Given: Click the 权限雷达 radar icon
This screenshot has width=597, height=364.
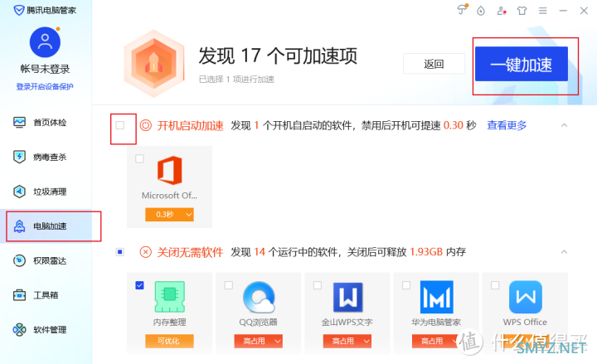Looking at the screenshot, I should point(19,260).
